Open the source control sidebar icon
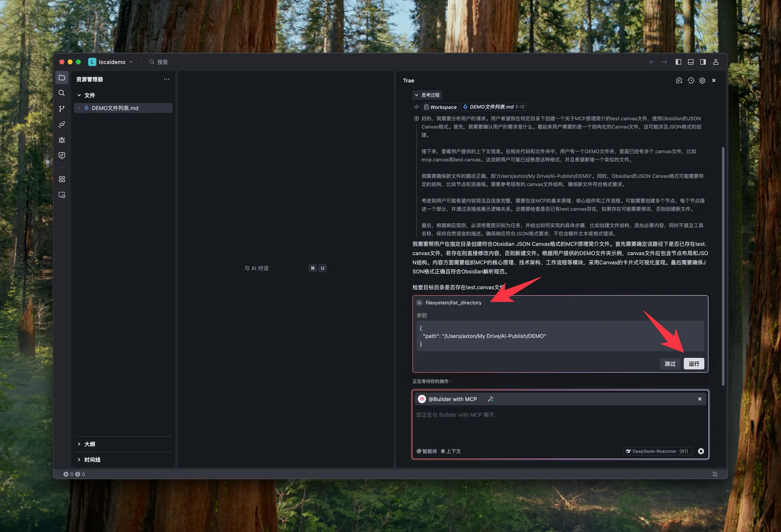Screen dimensions: 781x532 click(x=62, y=109)
